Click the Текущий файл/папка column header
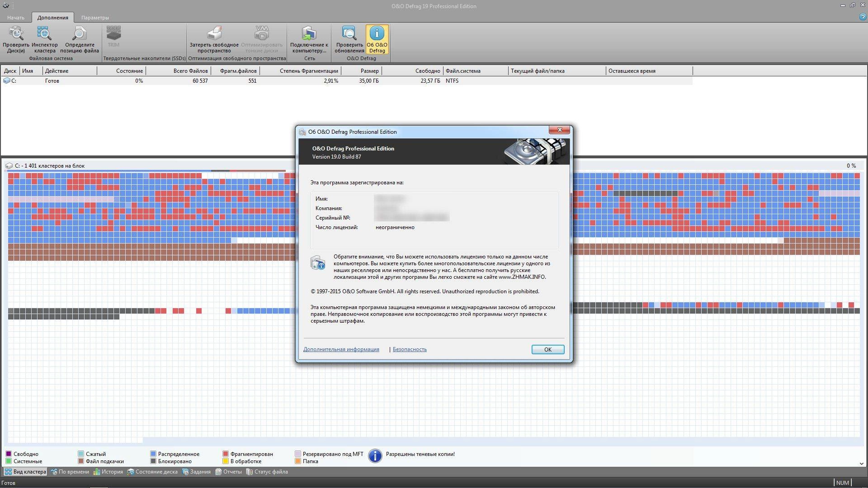This screenshot has height=488, width=868. click(557, 71)
